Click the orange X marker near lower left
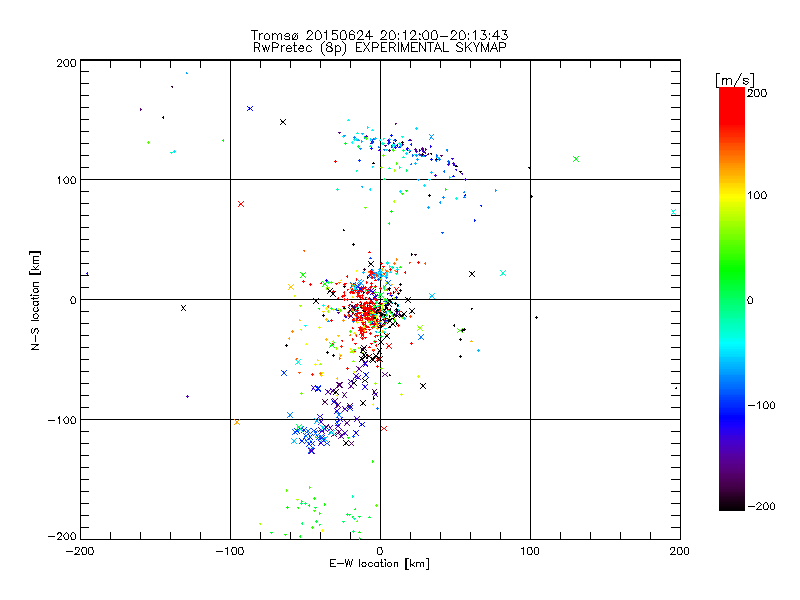 tap(237, 422)
